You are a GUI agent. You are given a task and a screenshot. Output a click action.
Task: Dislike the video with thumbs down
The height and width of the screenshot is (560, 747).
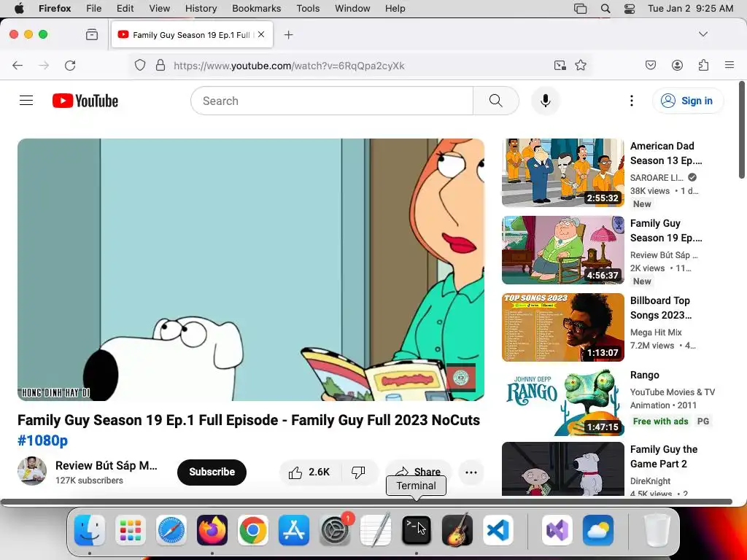coord(358,472)
